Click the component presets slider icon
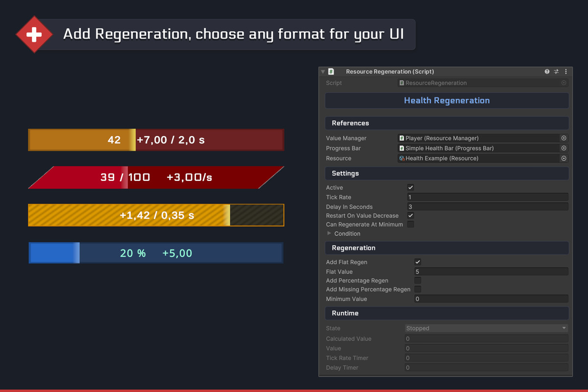The width and height of the screenshot is (588, 392). coord(556,72)
